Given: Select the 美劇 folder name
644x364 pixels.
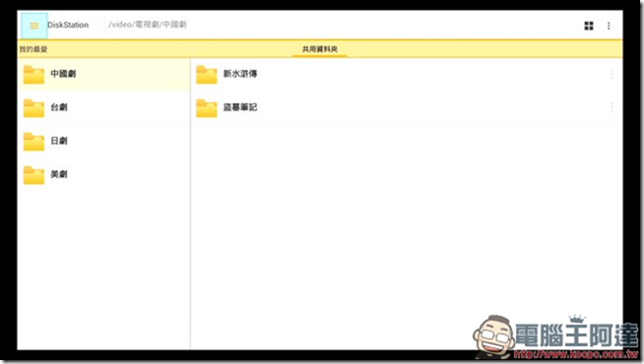Looking at the screenshot, I should pyautogui.click(x=59, y=174).
